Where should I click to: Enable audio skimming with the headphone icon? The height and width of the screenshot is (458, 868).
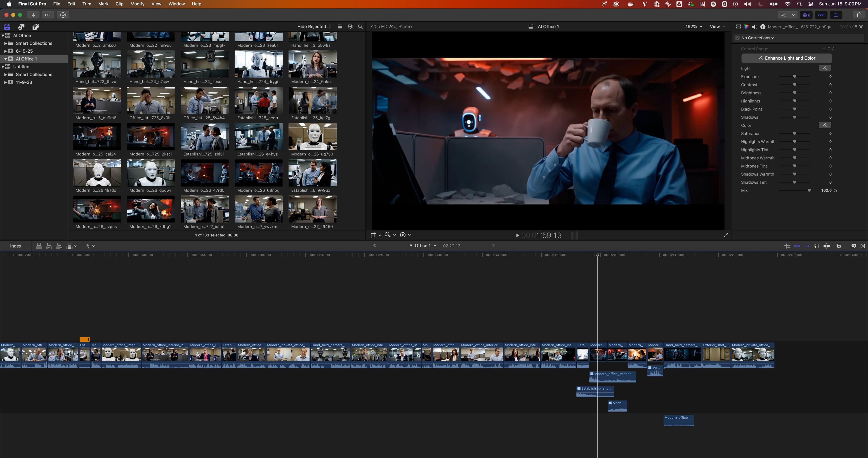817,246
